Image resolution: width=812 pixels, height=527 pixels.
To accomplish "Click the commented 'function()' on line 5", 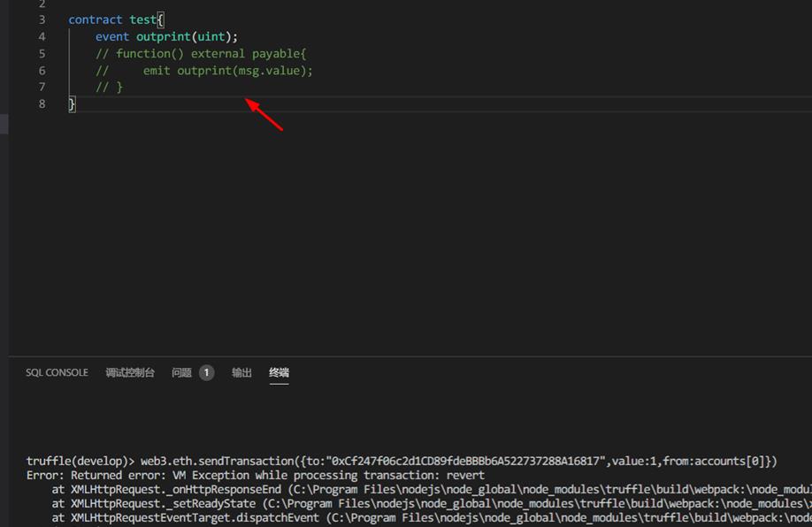I will pyautogui.click(x=150, y=54).
